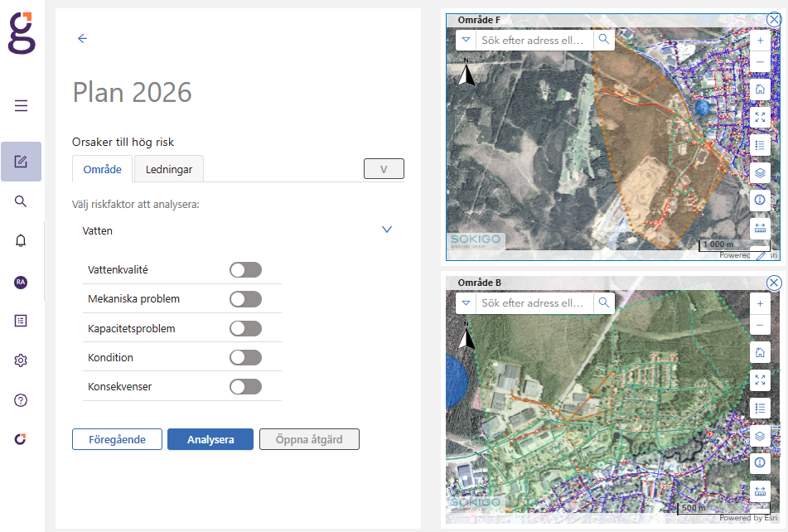Open the layers tool on Område B map
The height and width of the screenshot is (532, 788).
pyautogui.click(x=760, y=435)
